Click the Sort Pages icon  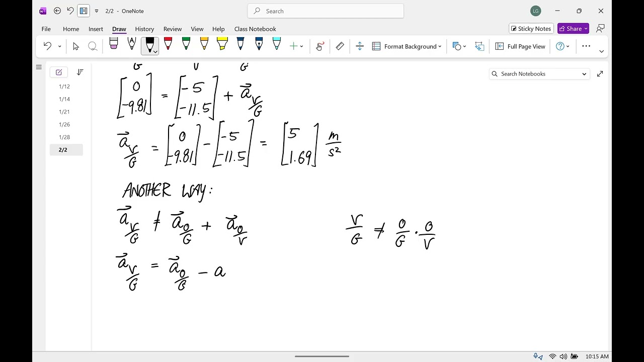click(80, 72)
